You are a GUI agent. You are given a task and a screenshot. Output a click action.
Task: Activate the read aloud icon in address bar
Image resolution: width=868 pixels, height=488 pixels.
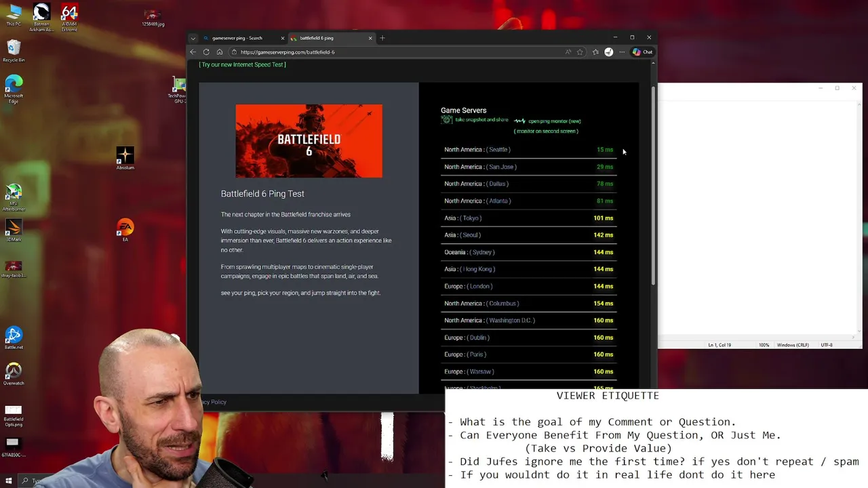point(568,52)
